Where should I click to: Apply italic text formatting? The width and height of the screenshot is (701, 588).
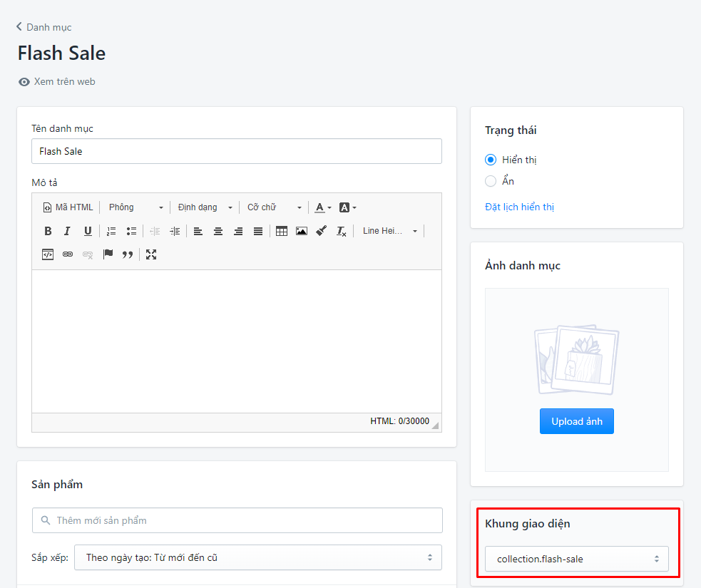click(x=67, y=231)
